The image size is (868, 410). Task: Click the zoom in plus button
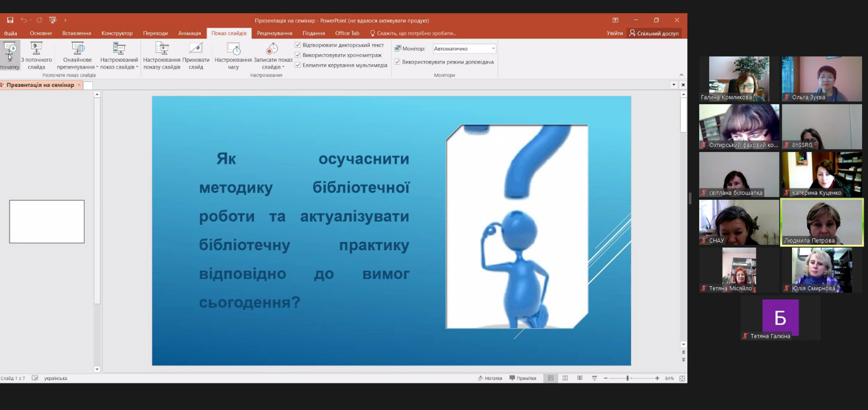pos(657,378)
